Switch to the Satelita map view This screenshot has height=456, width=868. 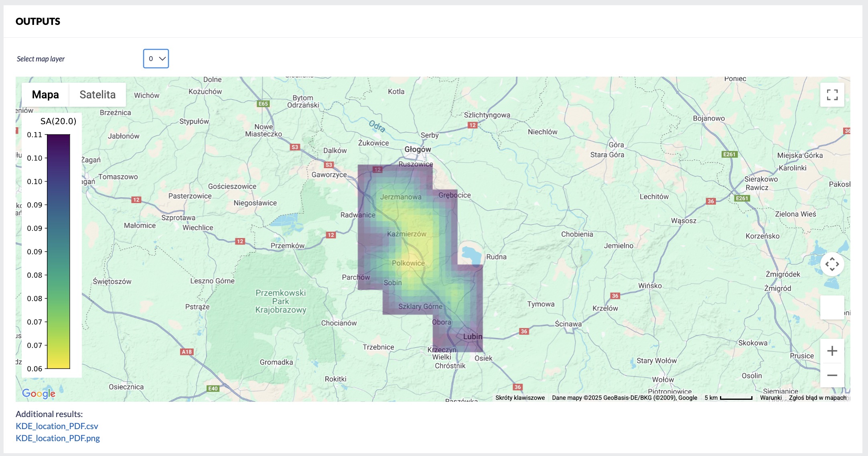(x=97, y=95)
